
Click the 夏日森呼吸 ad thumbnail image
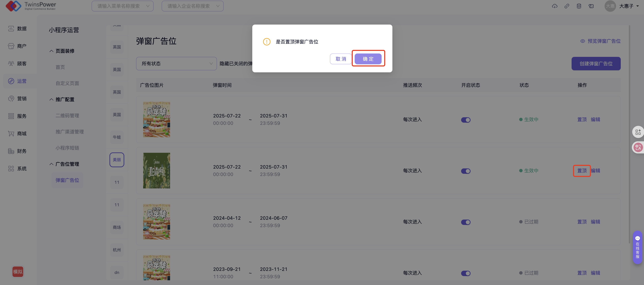pos(156,171)
